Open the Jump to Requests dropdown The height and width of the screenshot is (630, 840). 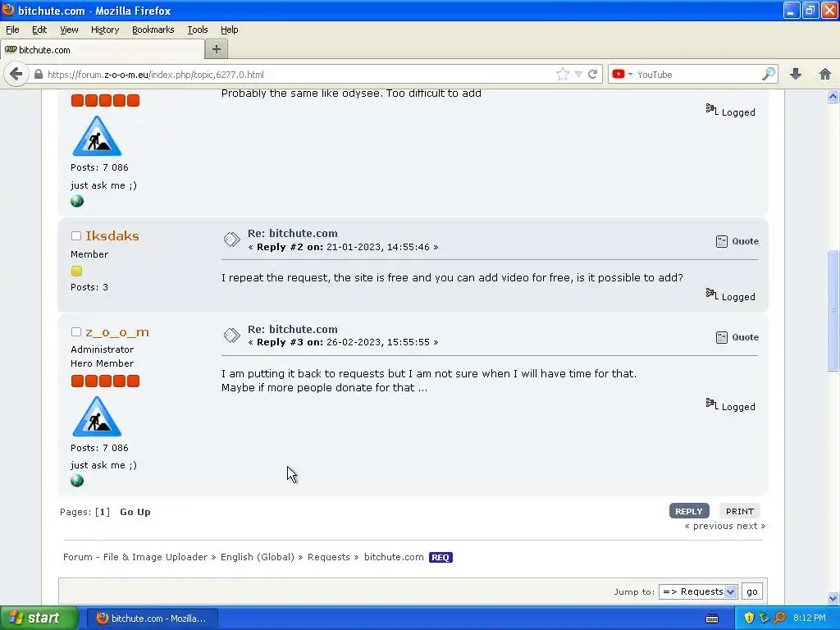click(x=698, y=591)
